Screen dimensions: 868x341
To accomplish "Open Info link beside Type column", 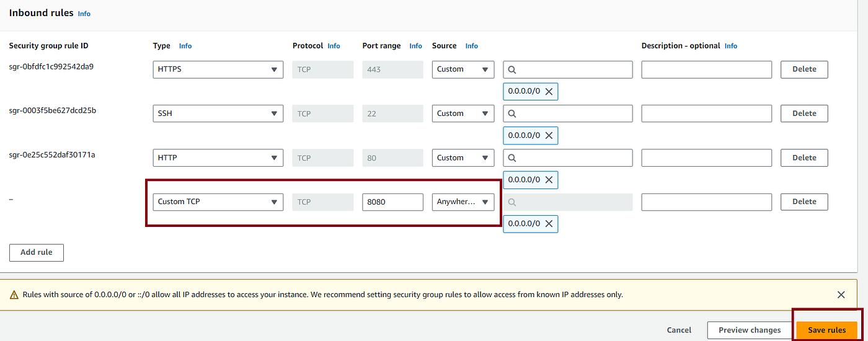I will click(x=185, y=46).
